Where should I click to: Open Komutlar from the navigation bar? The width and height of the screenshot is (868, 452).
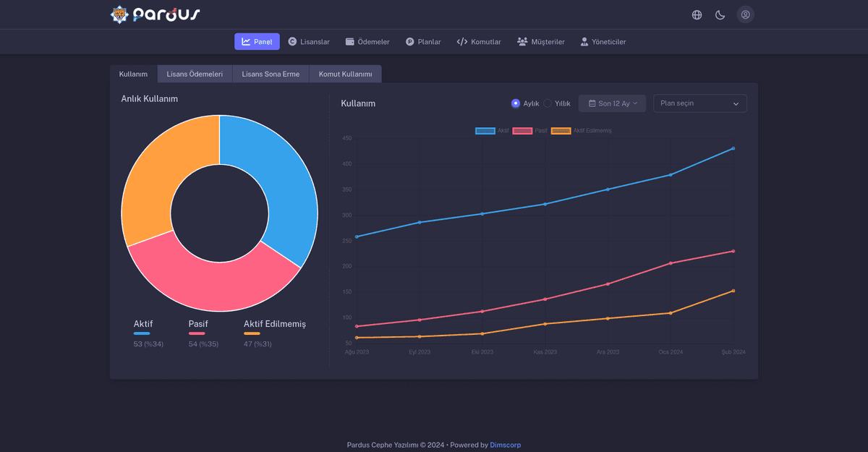click(x=479, y=42)
